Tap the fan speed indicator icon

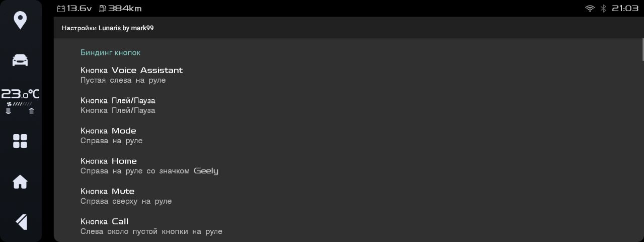click(x=20, y=104)
